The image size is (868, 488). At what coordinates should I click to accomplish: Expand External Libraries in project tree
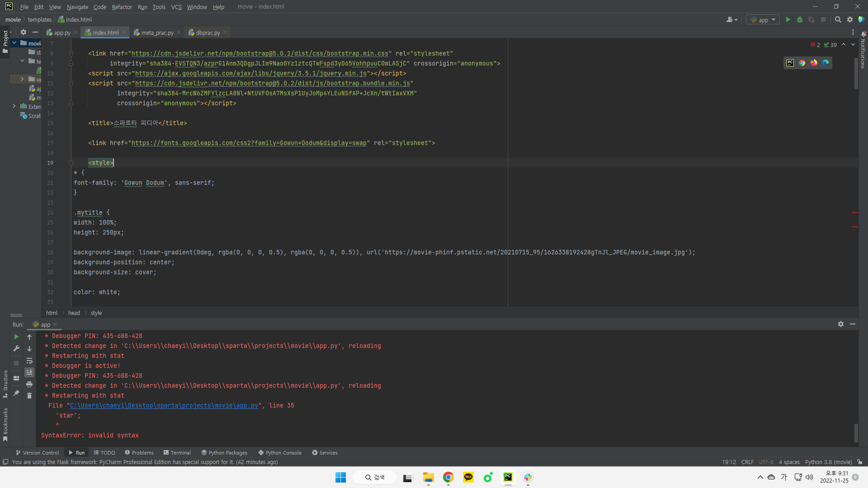coord(14,106)
